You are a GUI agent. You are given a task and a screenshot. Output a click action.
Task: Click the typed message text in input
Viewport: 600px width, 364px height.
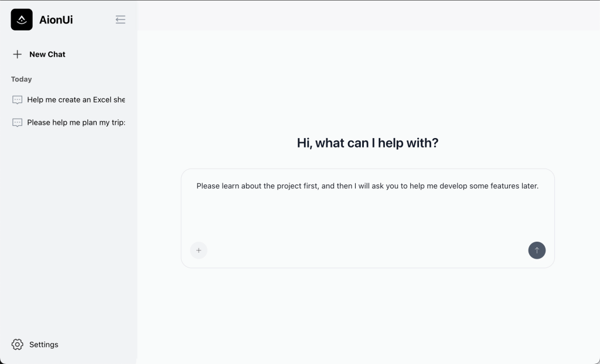point(352,186)
